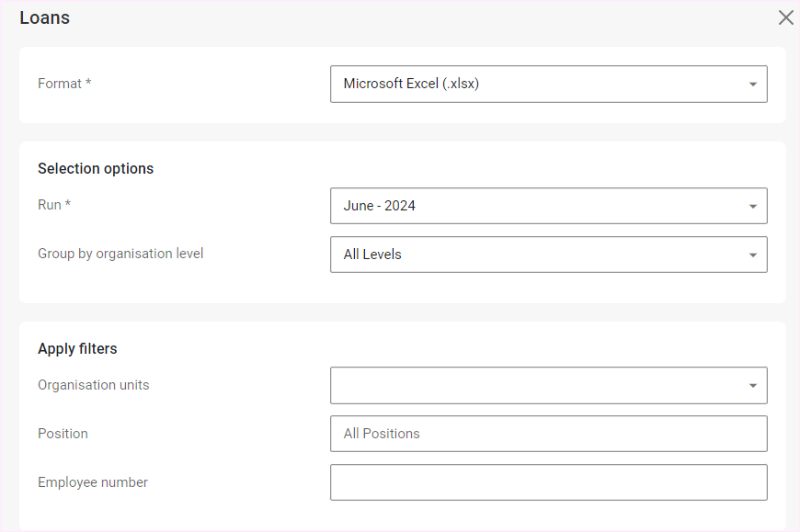Click into the Employee number field
This screenshot has width=800, height=532.
(x=548, y=482)
